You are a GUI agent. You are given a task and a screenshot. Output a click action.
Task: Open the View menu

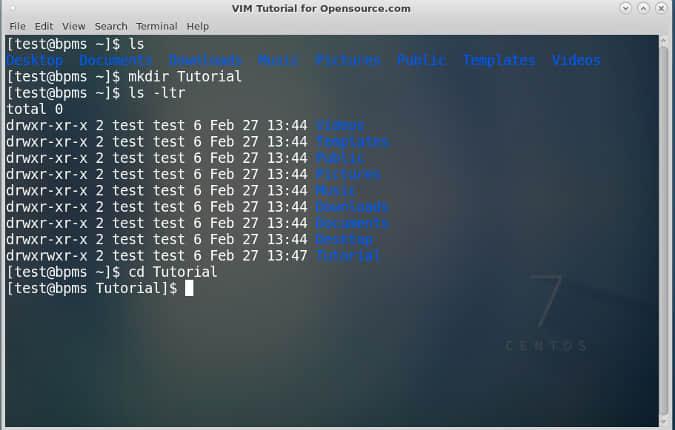(x=74, y=26)
